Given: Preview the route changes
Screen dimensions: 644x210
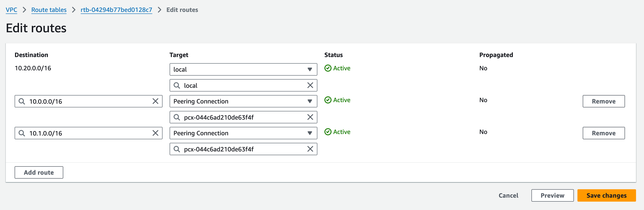Looking at the screenshot, I should 552,195.
